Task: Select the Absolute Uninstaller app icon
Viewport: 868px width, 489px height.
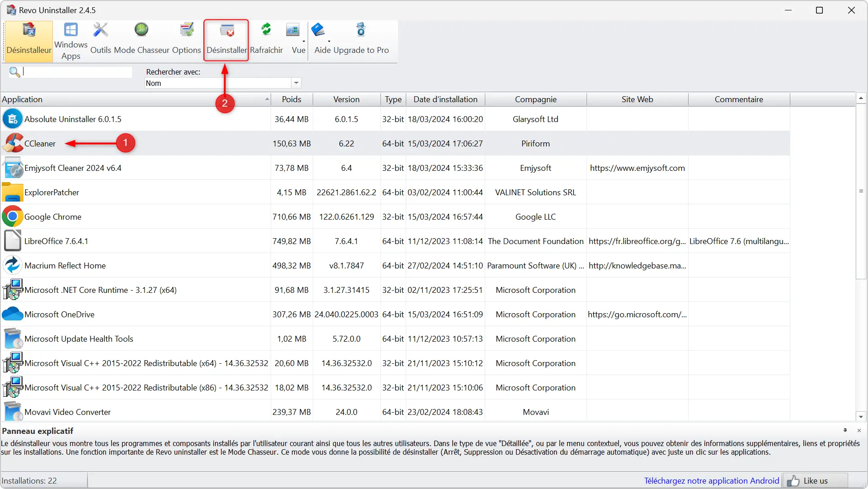Action: (13, 119)
